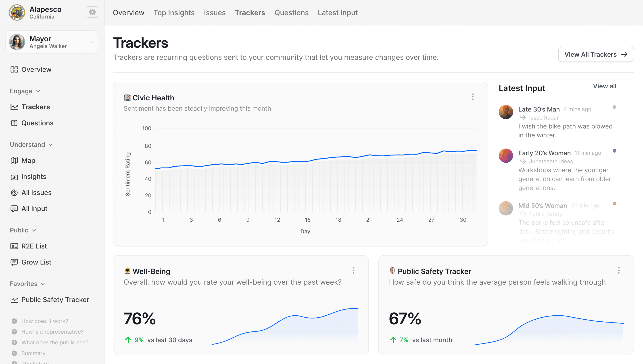This screenshot has height=364, width=643.
Task: Open Questions sidebar icon
Action: pos(14,123)
